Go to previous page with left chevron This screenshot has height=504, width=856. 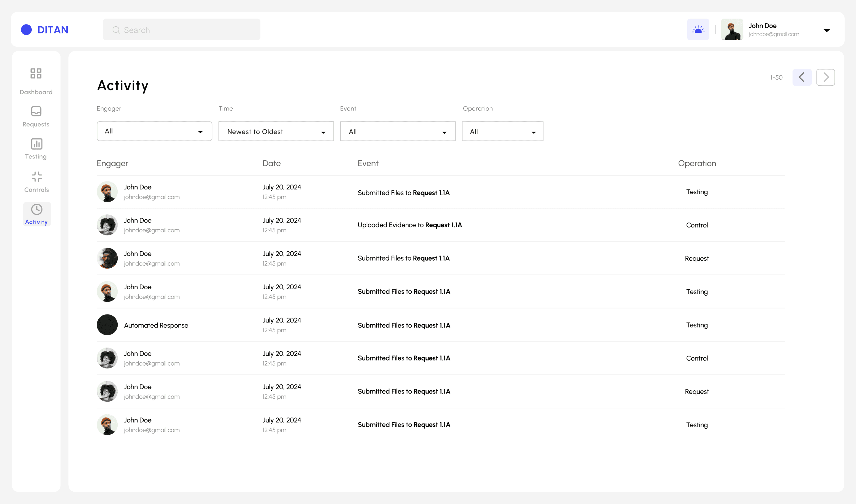[x=802, y=77]
